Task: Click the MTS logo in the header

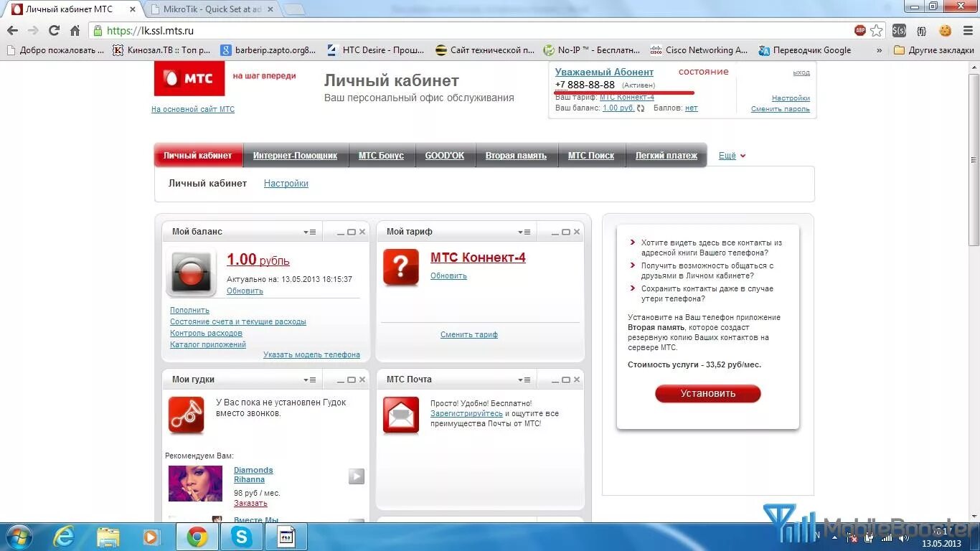Action: (x=189, y=78)
